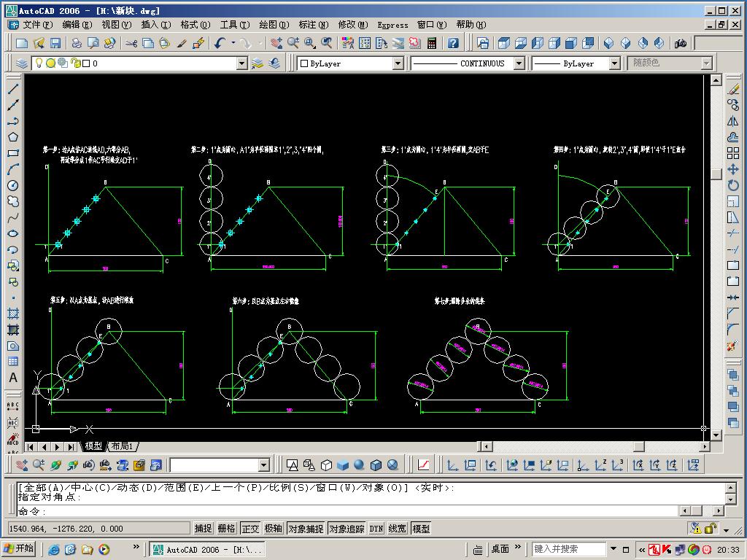Open the QuickCalc calculator icon
The width and height of the screenshot is (747, 560).
click(432, 43)
